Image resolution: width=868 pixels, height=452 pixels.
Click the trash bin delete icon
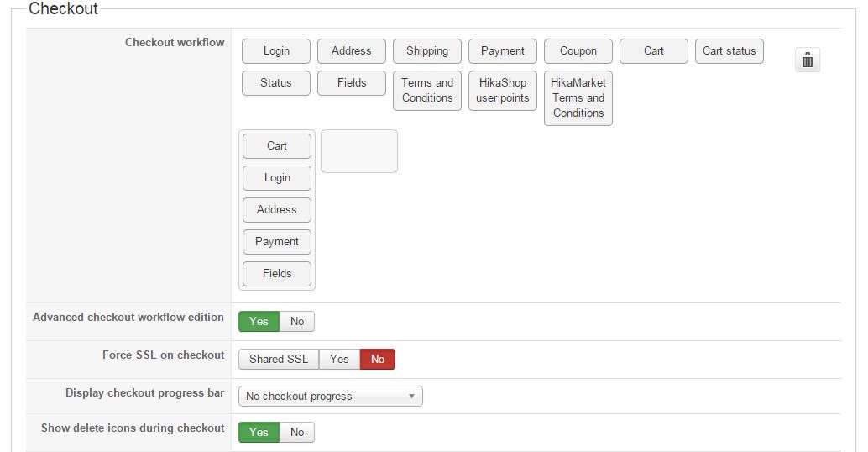(x=807, y=60)
